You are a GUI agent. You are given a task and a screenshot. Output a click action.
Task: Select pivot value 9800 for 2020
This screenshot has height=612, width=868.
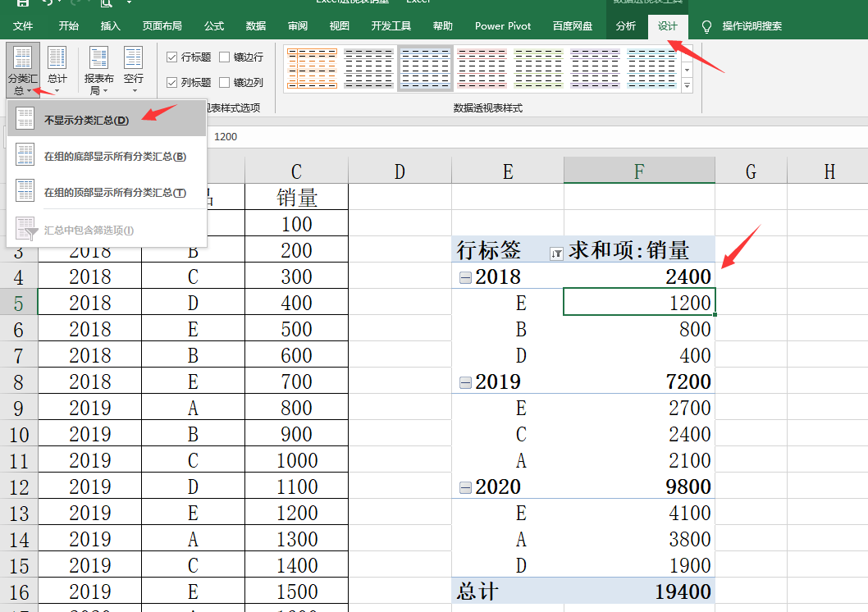coord(639,487)
